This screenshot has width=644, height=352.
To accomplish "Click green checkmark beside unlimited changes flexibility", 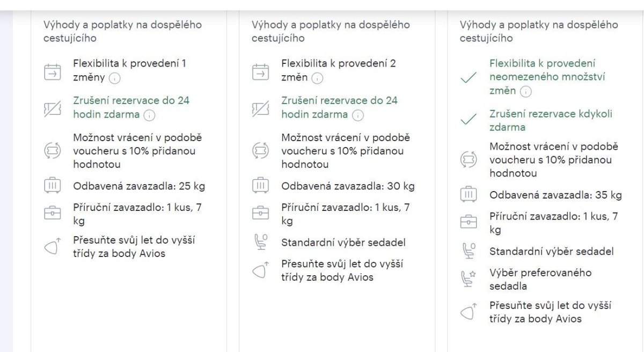I will 469,78.
